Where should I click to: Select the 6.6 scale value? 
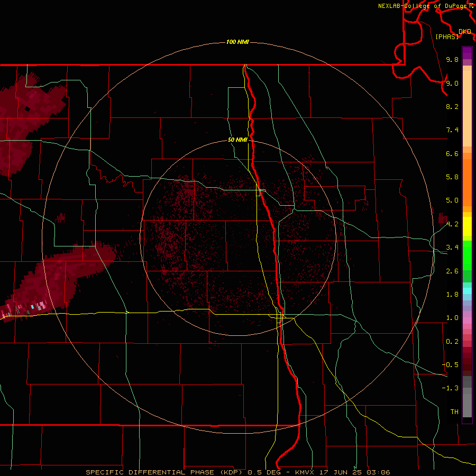[x=452, y=153]
